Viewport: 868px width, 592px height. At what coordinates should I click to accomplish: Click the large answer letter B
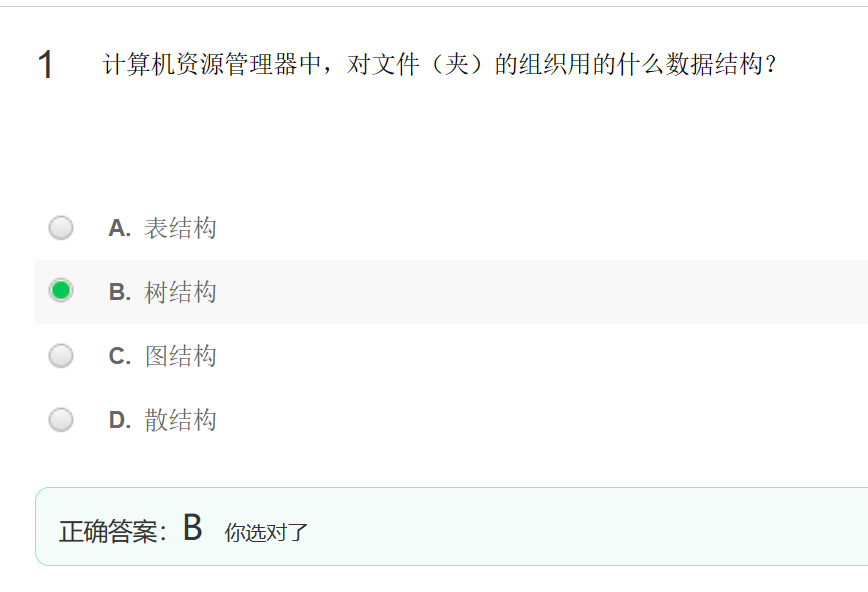click(x=193, y=527)
